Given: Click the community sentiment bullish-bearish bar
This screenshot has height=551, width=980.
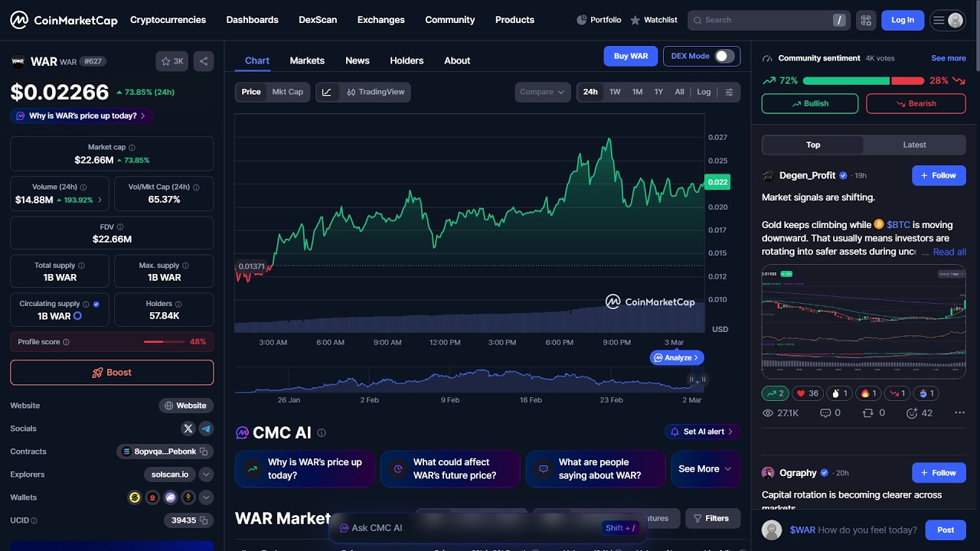Looking at the screenshot, I should [x=864, y=80].
